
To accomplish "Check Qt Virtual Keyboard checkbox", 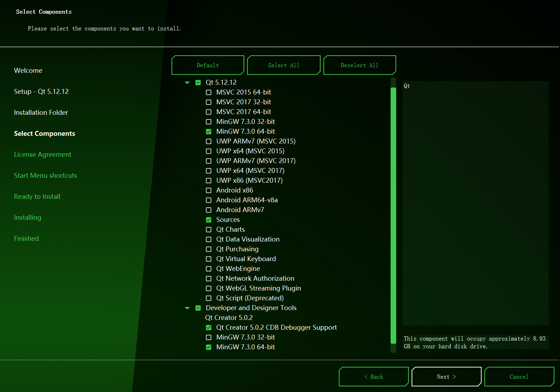I will point(209,259).
